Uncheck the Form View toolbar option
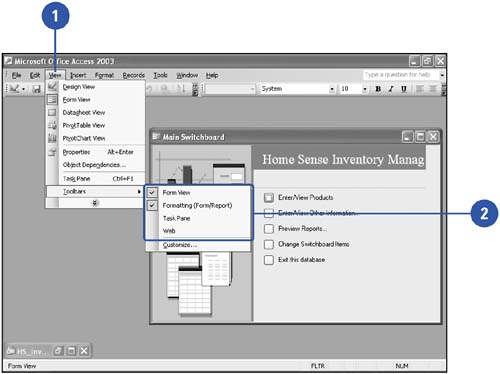 coord(152,192)
